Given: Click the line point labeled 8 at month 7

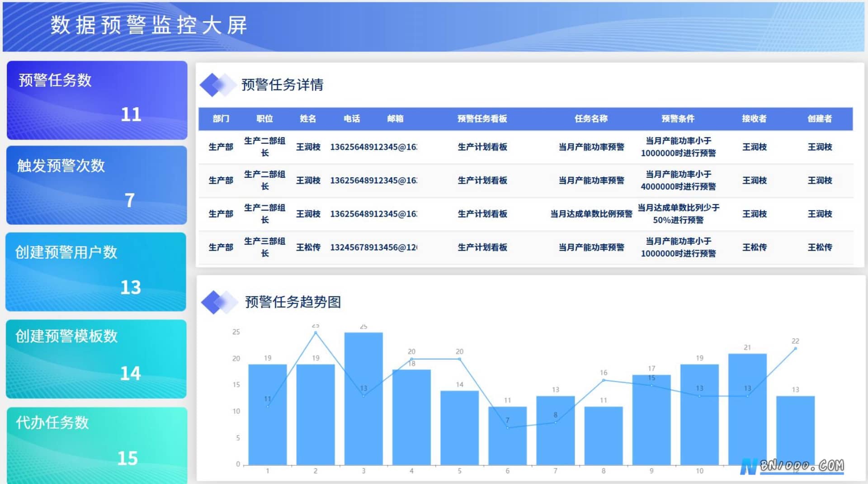Looking at the screenshot, I should (x=556, y=422).
